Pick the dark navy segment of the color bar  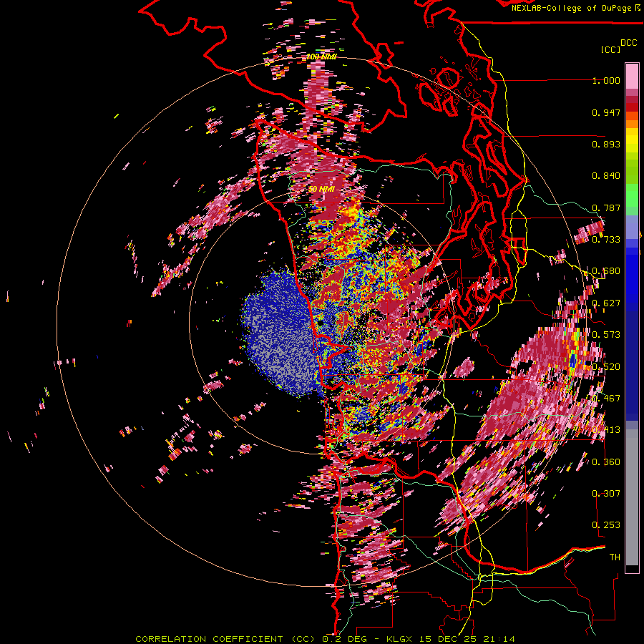coord(632,366)
